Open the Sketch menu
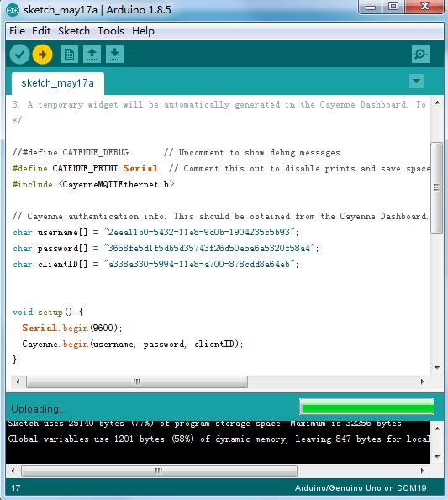 74,31
